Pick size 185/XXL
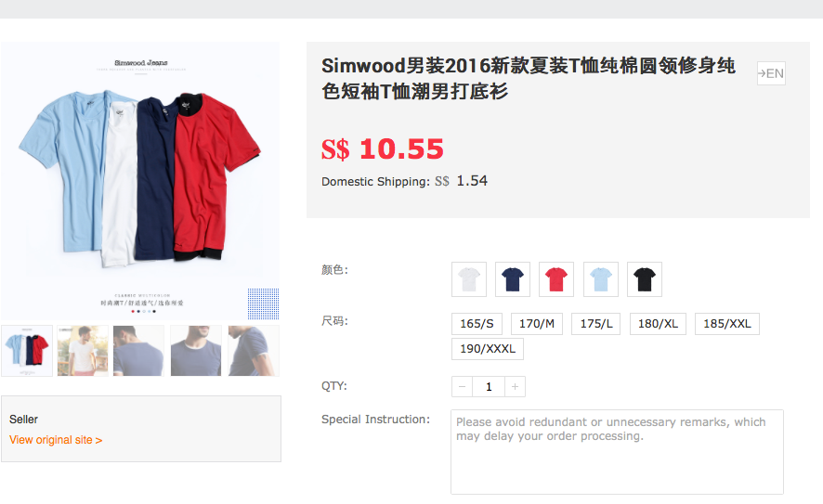Screen dimensions: 823x504 pos(727,324)
